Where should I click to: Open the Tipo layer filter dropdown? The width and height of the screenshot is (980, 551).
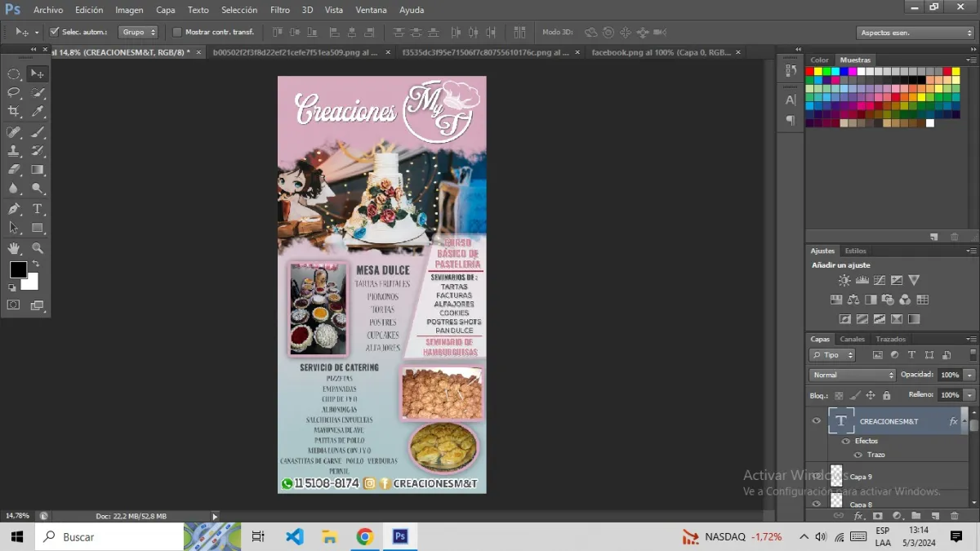[832, 355]
